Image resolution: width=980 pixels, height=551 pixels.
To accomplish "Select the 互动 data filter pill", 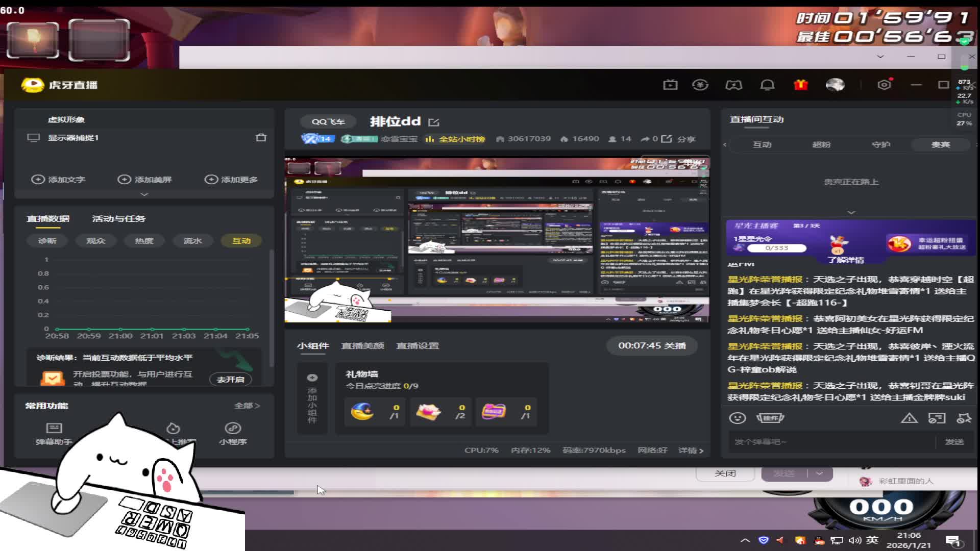I will [x=241, y=241].
